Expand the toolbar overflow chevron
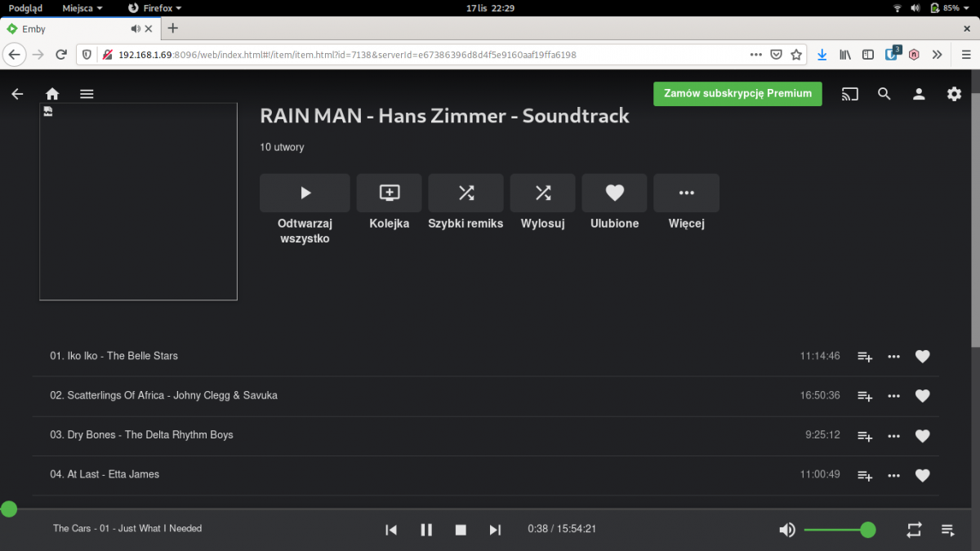 click(x=937, y=55)
